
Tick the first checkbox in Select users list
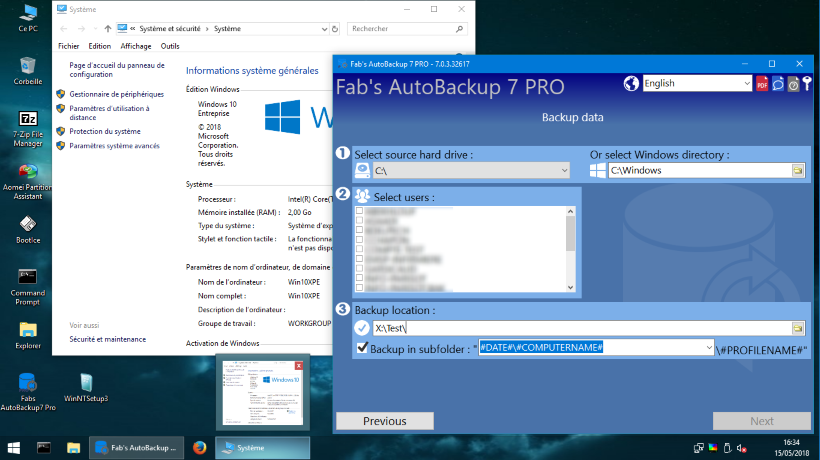(359, 211)
